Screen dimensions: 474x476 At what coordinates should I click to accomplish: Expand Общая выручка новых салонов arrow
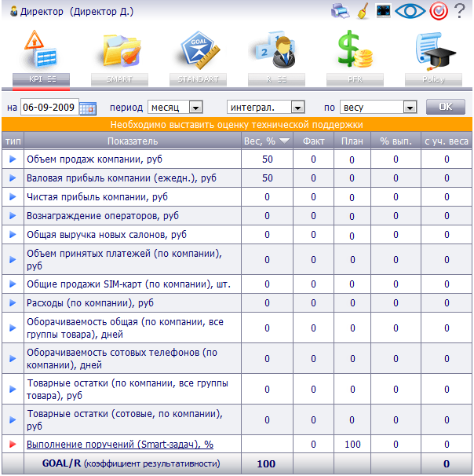click(x=13, y=234)
